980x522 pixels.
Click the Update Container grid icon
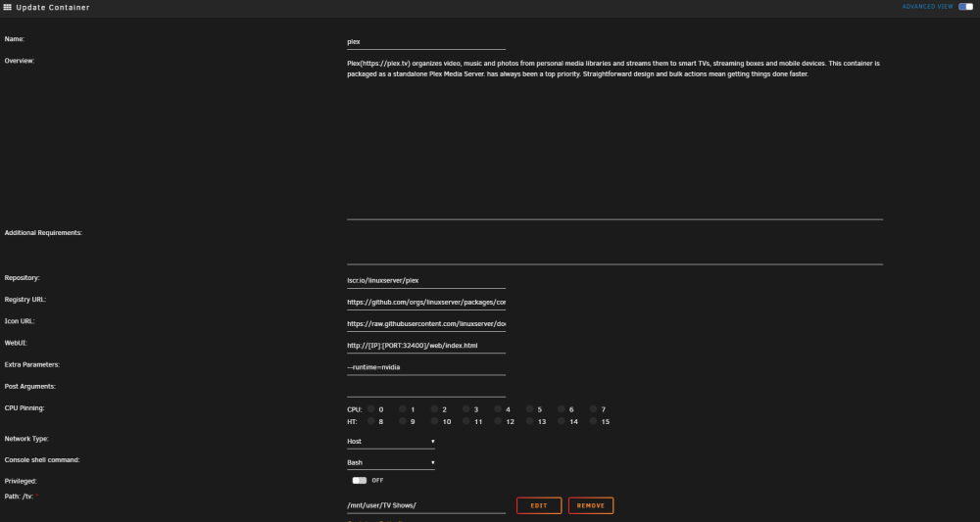point(8,8)
